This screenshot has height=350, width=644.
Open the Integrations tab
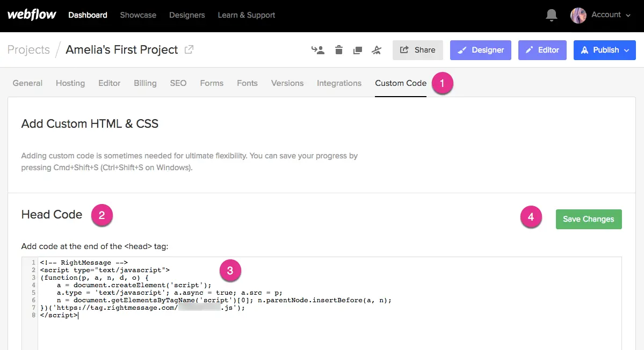pyautogui.click(x=339, y=83)
